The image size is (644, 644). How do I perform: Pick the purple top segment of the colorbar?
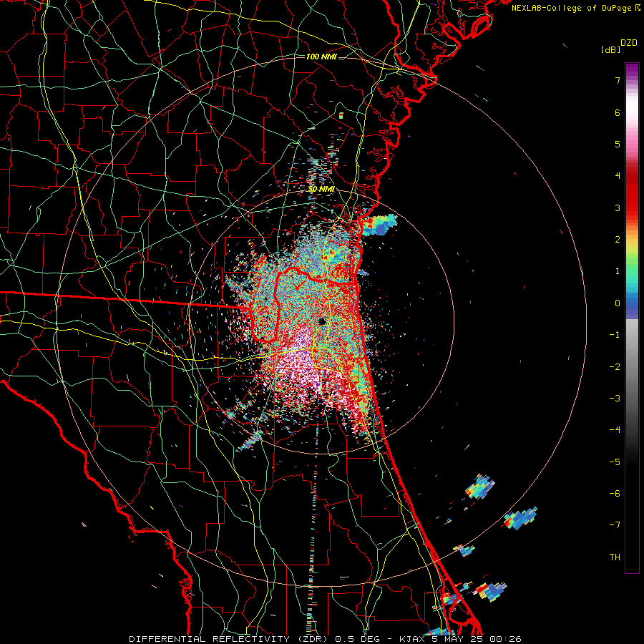coord(632,70)
